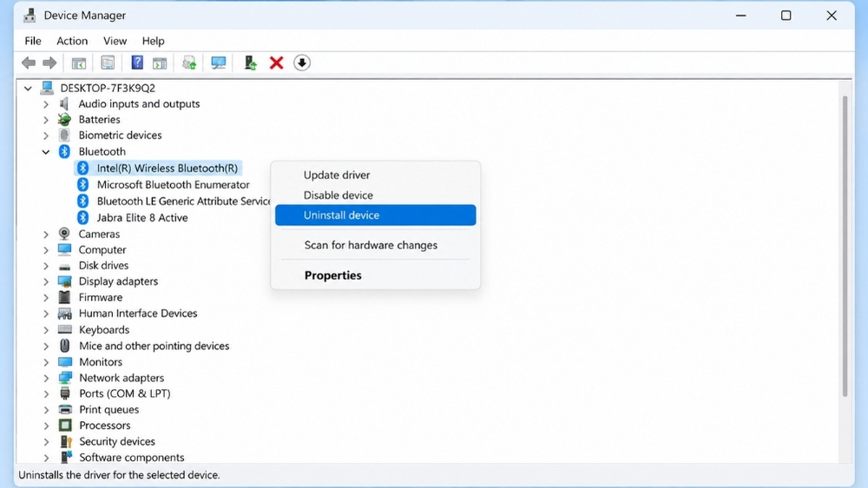Click the action pane toggle toolbar icon
Screen dimensions: 868x488
160,63
